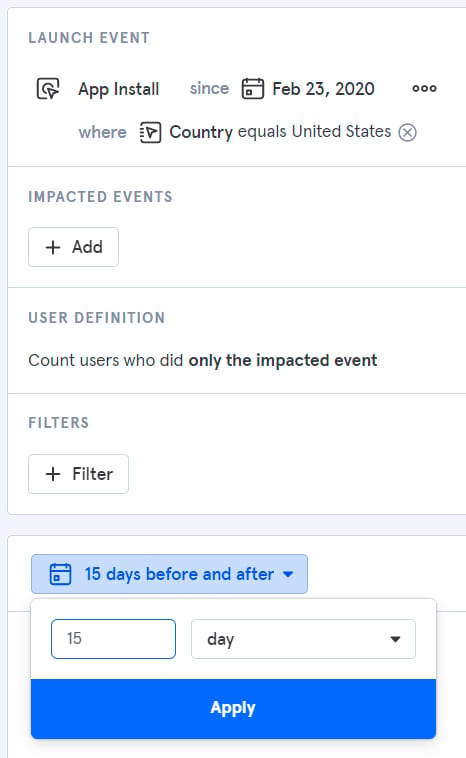Click the plus icon in the Filter button
466x758 pixels.
53,474
